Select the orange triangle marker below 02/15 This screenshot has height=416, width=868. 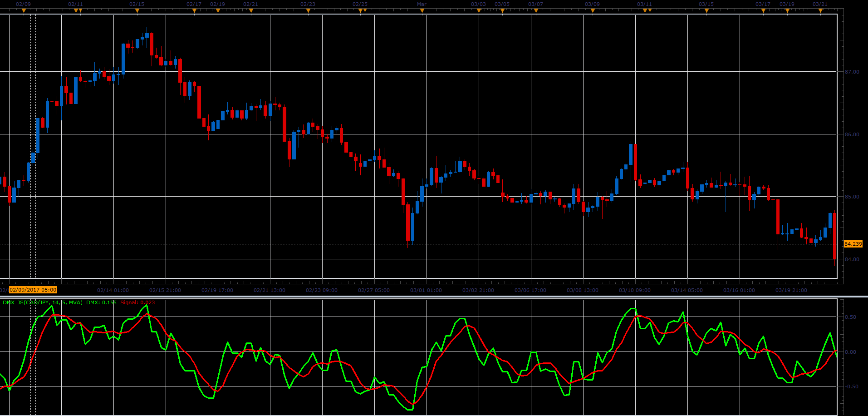tap(137, 11)
